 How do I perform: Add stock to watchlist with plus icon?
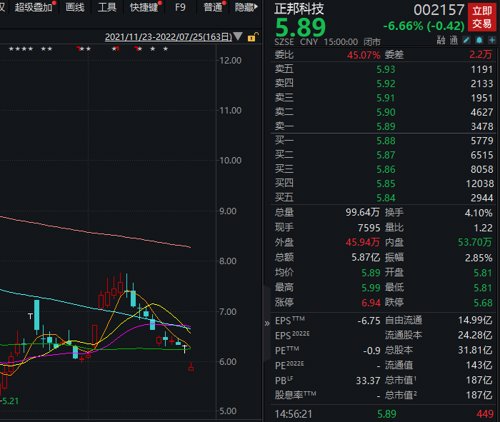pyautogui.click(x=492, y=40)
